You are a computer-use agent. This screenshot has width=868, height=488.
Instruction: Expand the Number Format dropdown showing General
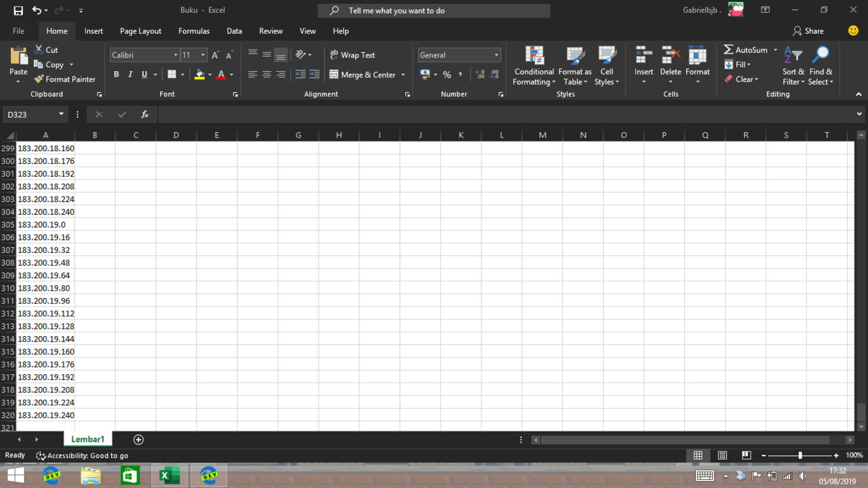point(496,54)
